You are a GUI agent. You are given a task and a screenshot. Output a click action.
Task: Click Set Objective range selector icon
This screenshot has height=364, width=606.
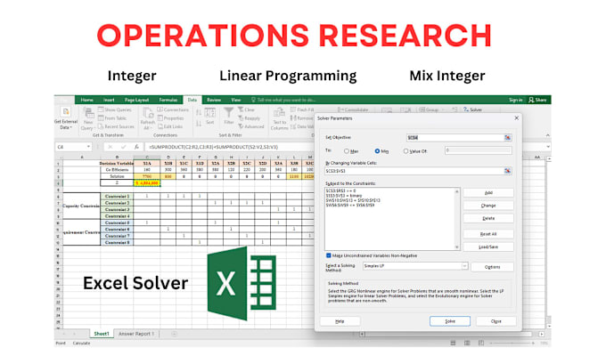[507, 138]
